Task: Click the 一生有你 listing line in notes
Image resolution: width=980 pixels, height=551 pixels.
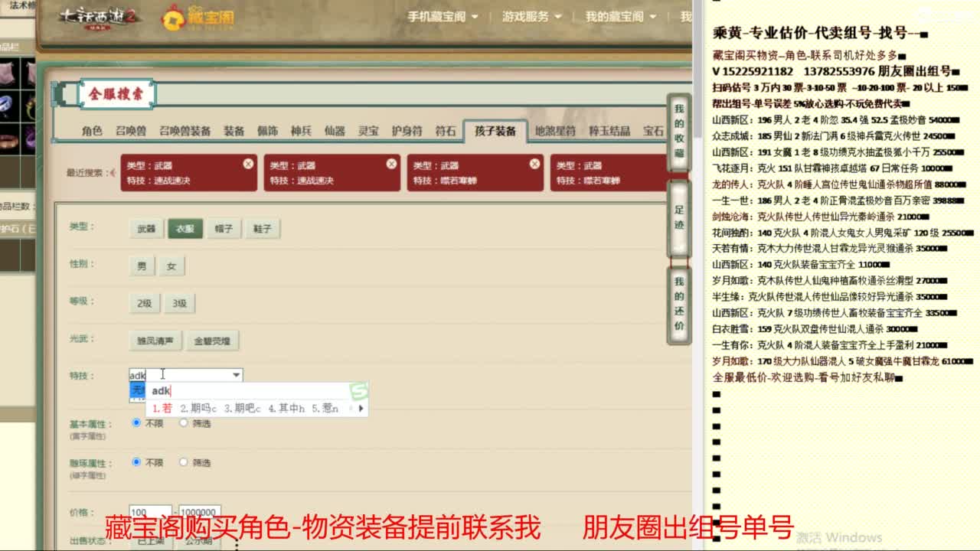Action: 831,345
